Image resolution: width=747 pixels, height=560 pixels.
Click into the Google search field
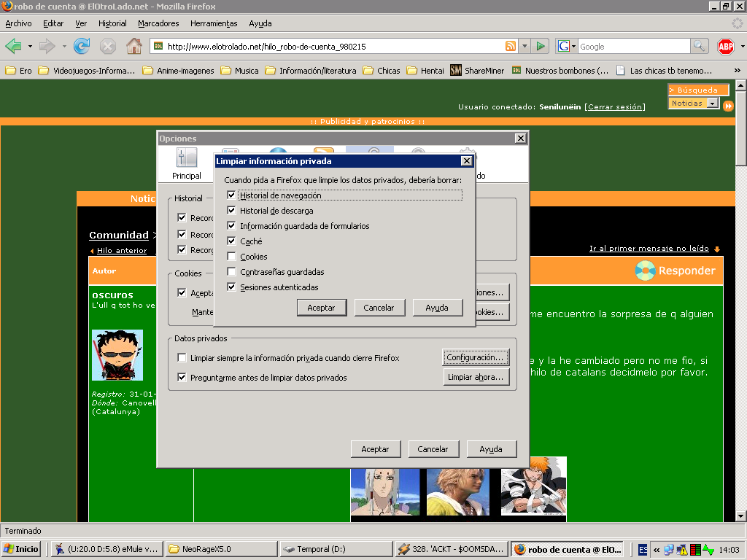pyautogui.click(x=634, y=46)
